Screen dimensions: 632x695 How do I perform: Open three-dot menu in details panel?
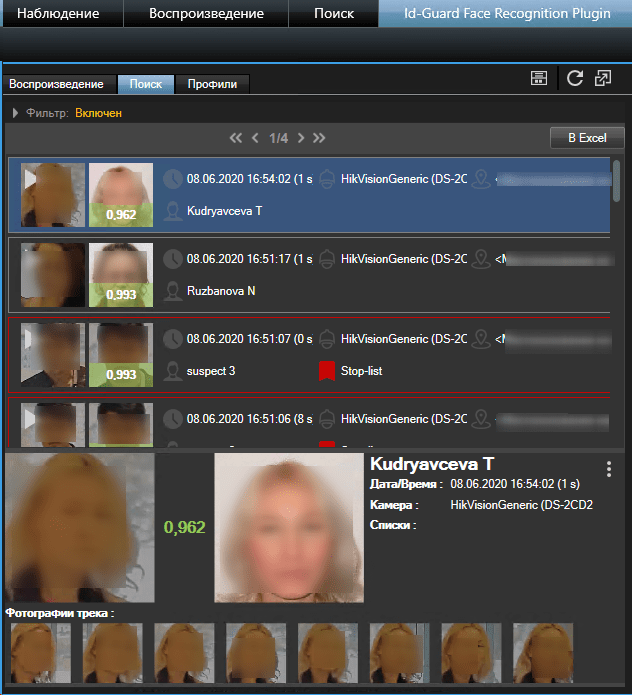coord(608,469)
